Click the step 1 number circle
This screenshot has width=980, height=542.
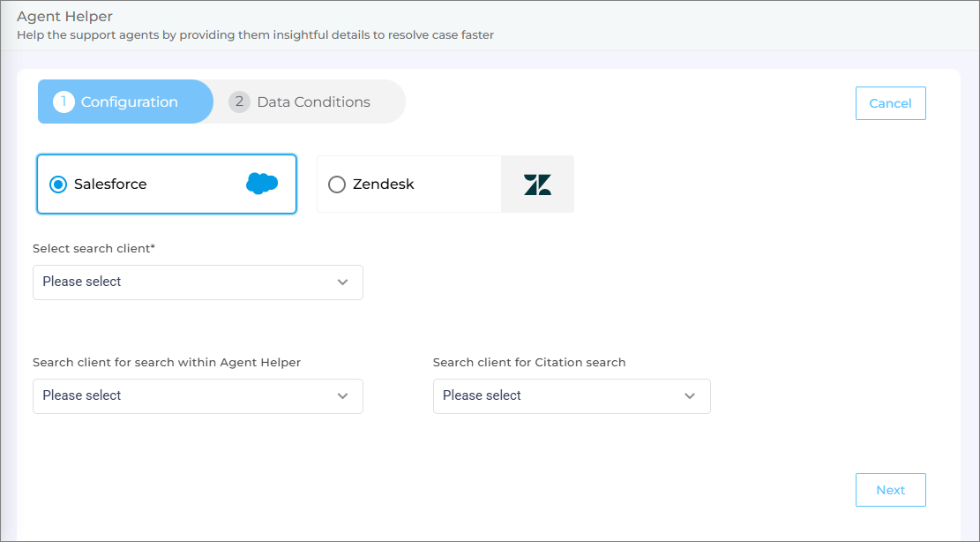click(x=64, y=102)
